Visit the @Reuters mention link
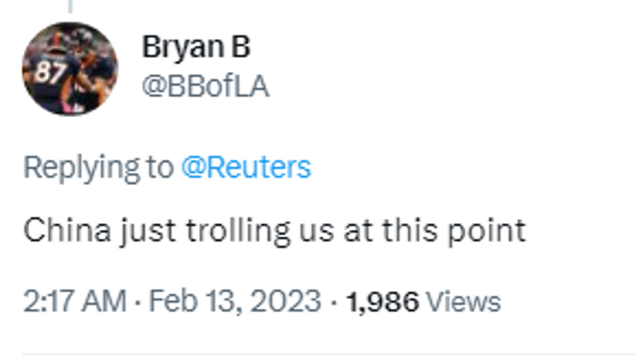This screenshot has height=364, width=636. point(246,168)
